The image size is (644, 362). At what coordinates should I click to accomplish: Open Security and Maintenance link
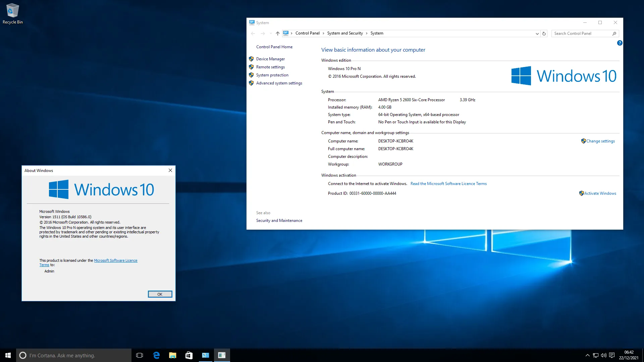279,221
